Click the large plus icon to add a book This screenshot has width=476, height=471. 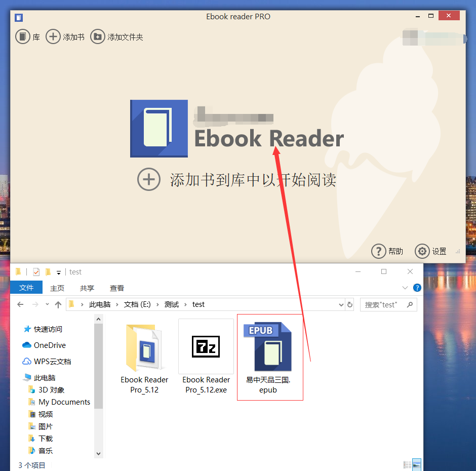[149, 179]
